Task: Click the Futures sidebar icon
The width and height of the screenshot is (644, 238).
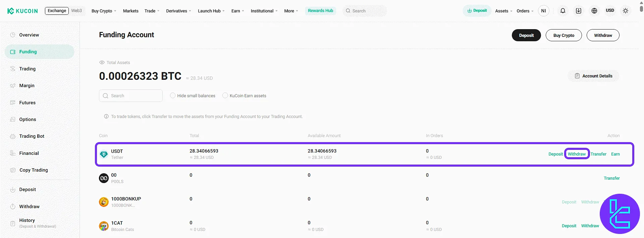Action: pos(13,103)
